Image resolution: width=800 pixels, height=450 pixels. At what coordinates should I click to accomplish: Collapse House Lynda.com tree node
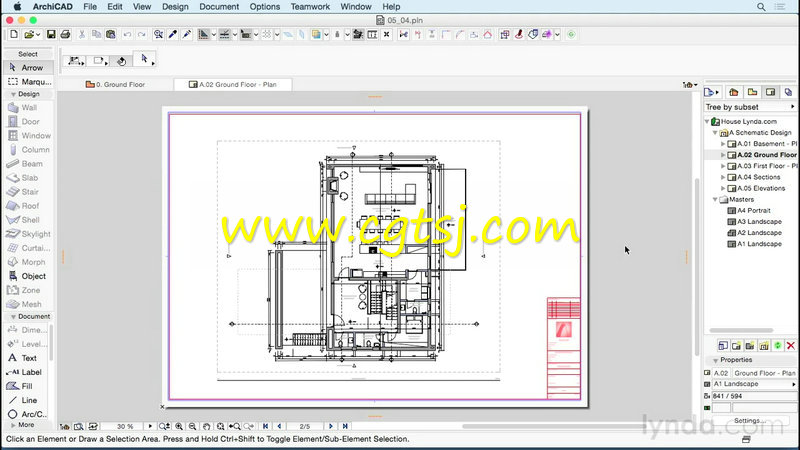[x=707, y=121]
